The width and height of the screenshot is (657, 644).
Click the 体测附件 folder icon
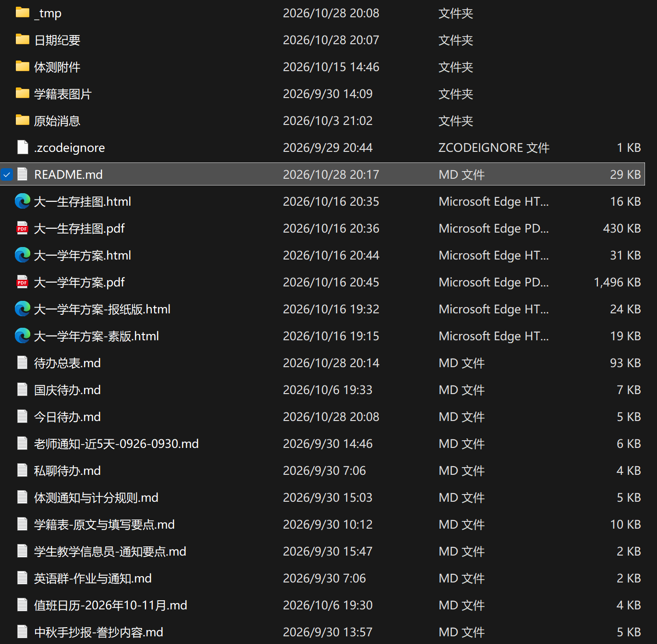tap(23, 66)
